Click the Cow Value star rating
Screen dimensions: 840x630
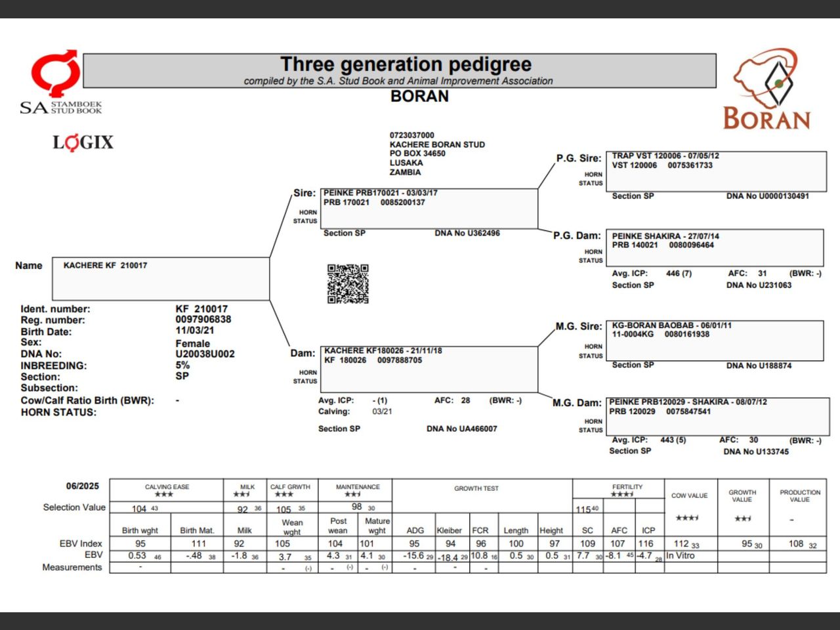pos(688,517)
